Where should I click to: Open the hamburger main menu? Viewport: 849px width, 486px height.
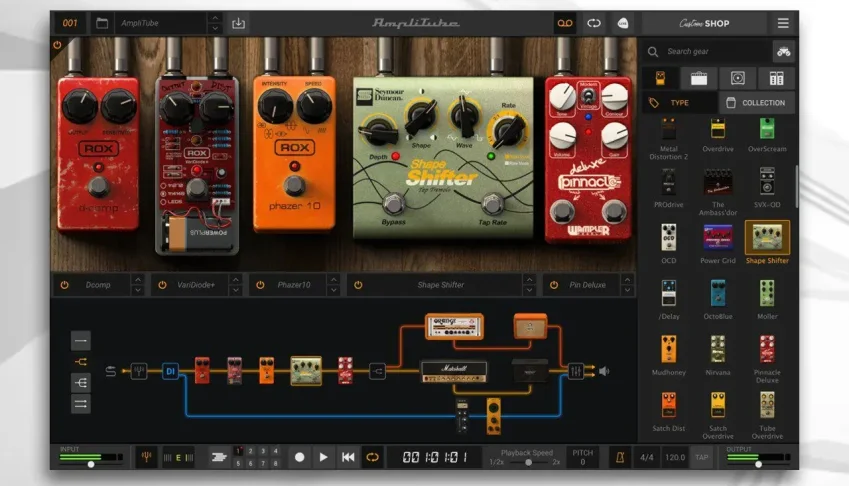[x=783, y=23]
